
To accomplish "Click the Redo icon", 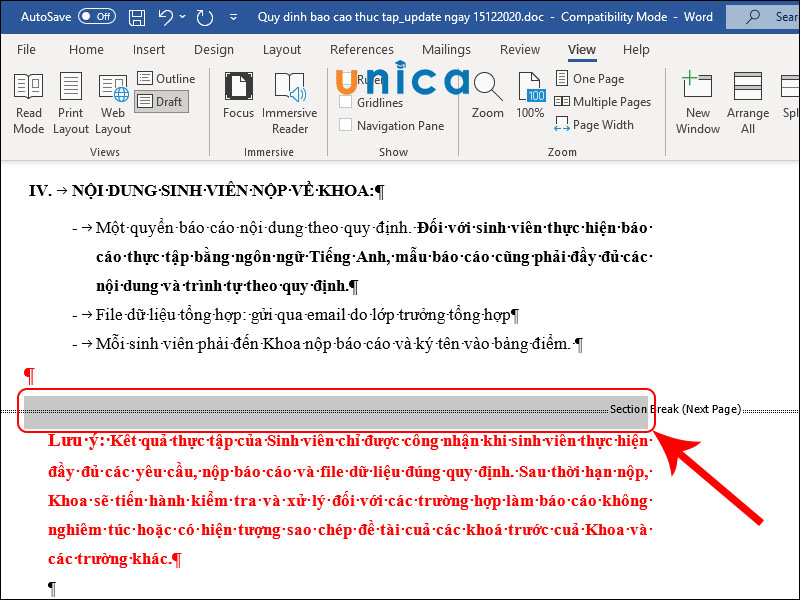I will click(205, 17).
